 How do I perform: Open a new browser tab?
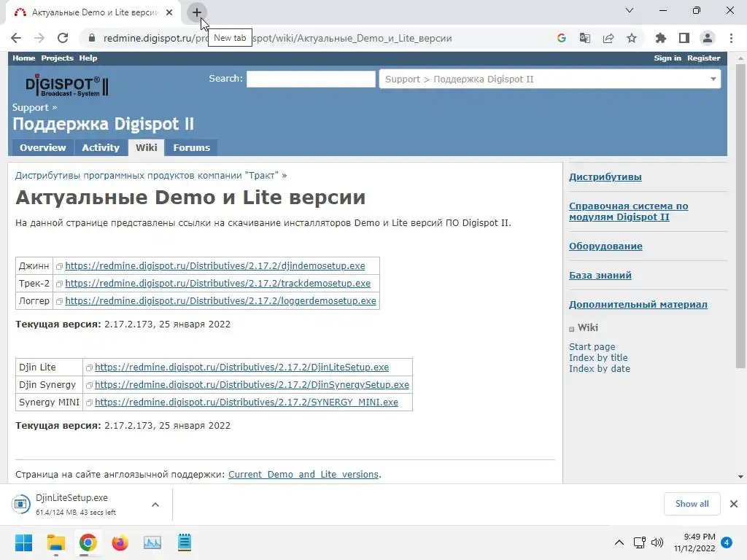coord(197,12)
